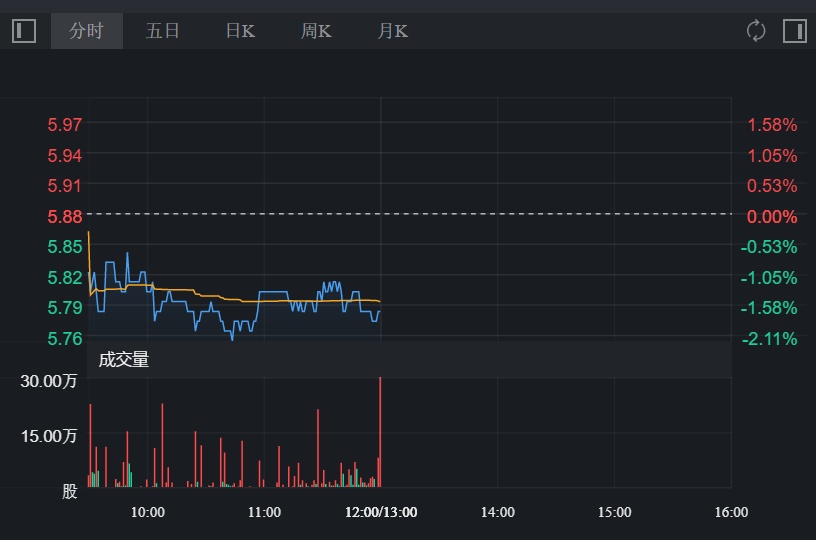
Task: Click the 5.88 previous close price label
Action: pos(65,216)
